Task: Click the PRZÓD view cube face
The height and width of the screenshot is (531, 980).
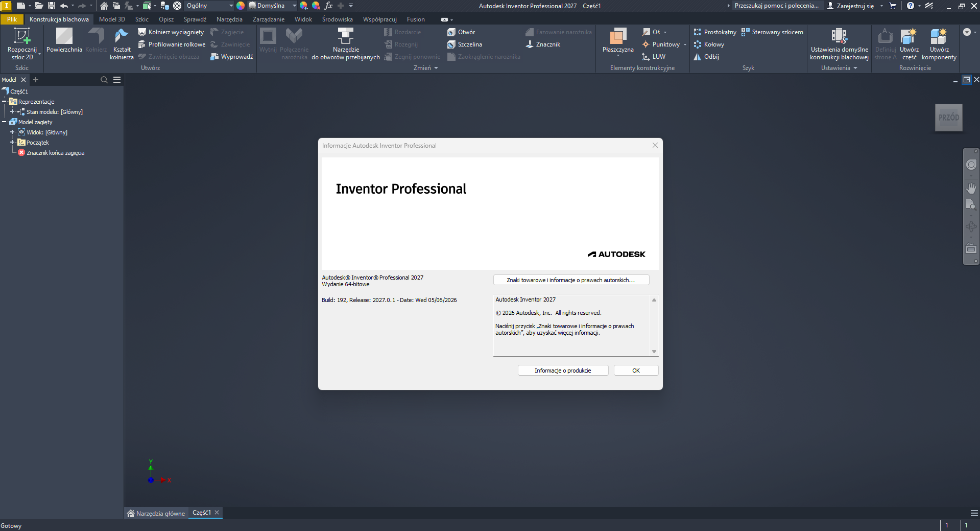Action: pos(948,118)
